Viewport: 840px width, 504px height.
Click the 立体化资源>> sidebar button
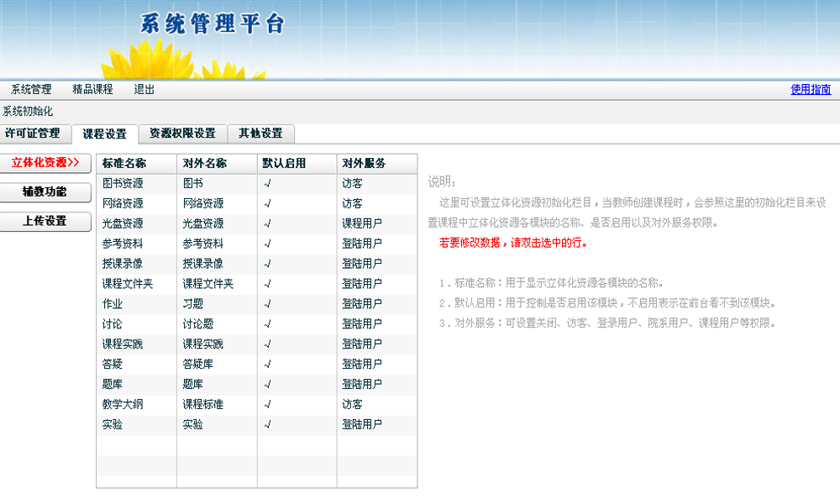pyautogui.click(x=45, y=163)
